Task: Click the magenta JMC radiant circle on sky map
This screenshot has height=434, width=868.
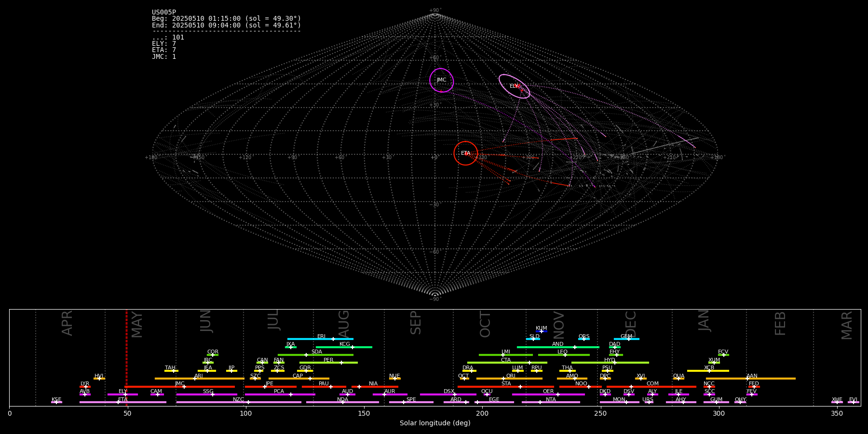Action: [442, 80]
